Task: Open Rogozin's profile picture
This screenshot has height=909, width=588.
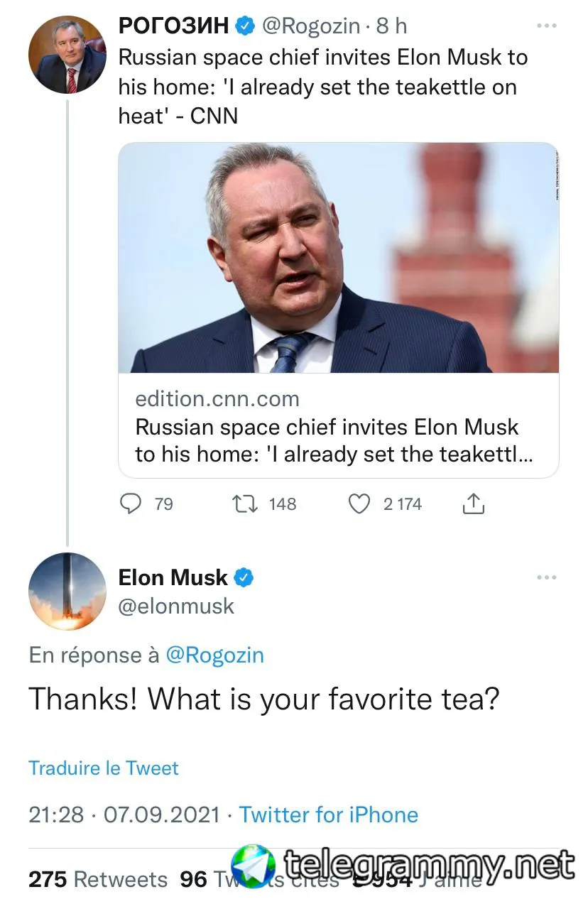Action: click(x=67, y=55)
